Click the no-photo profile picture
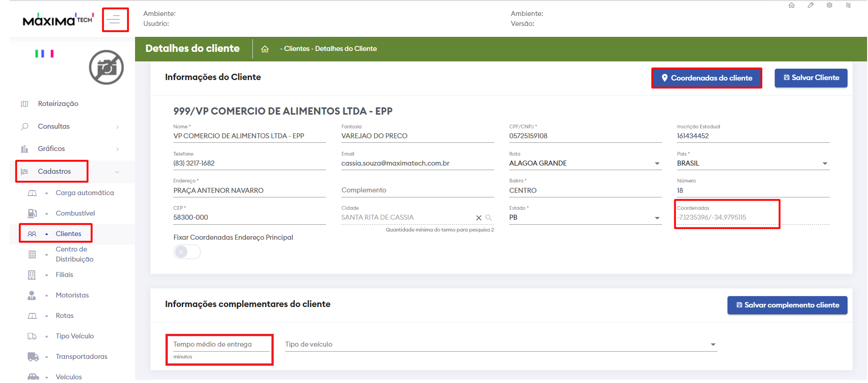The image size is (868, 383). point(106,68)
